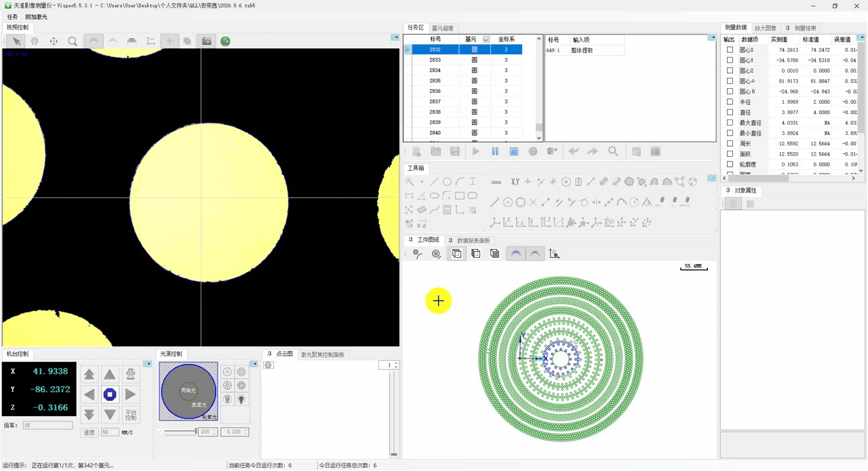Select the circle tool in the toolbox
This screenshot has width=868, height=471.
point(447,182)
